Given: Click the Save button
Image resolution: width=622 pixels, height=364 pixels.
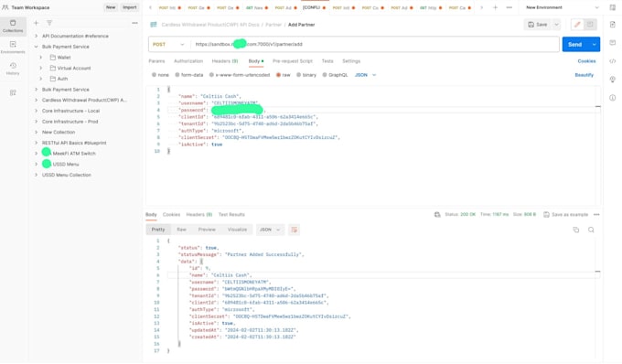Looking at the screenshot, I should (x=538, y=25).
